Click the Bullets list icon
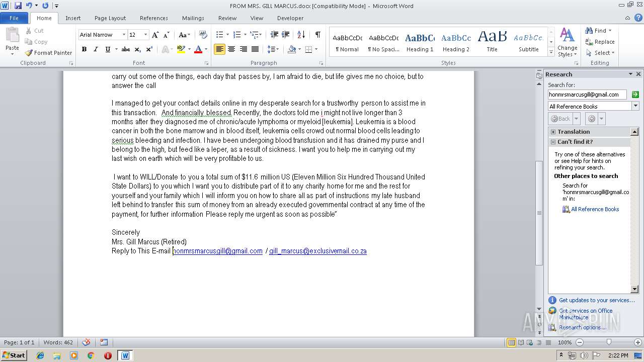This screenshot has height=362, width=644. [219, 35]
